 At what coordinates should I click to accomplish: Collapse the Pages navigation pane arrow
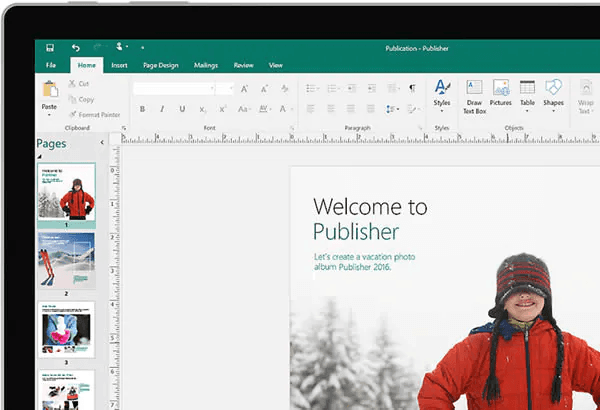pos(102,142)
